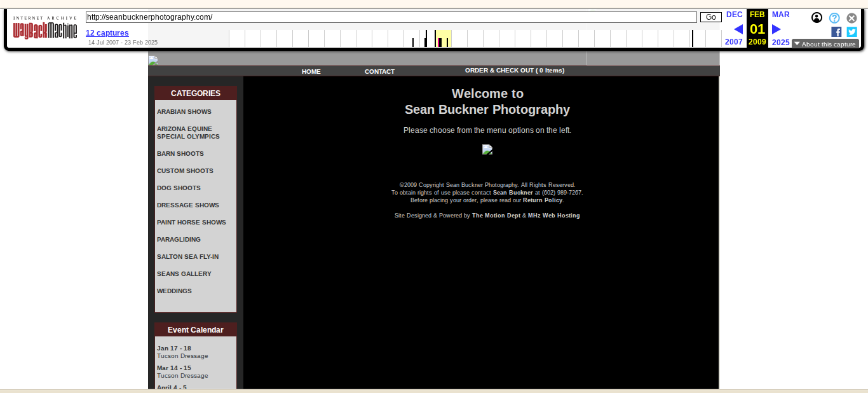
Task: Open BARN SHOOTS category
Action: click(180, 153)
